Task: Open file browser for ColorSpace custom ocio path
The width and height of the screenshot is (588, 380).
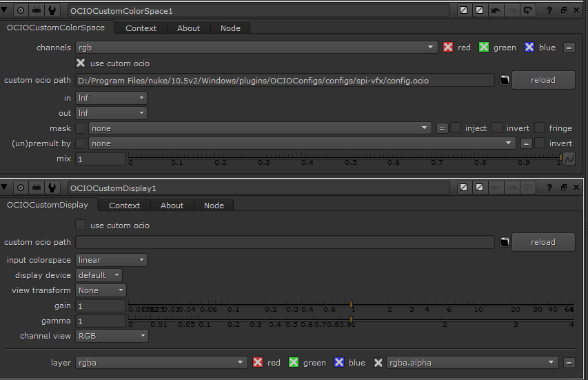Action: (505, 80)
